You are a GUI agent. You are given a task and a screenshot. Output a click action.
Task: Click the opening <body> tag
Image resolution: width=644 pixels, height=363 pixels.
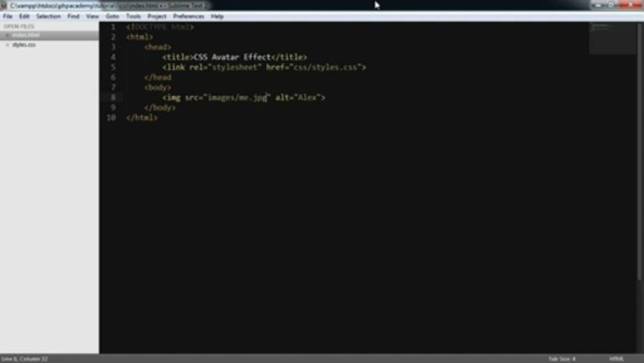click(158, 87)
